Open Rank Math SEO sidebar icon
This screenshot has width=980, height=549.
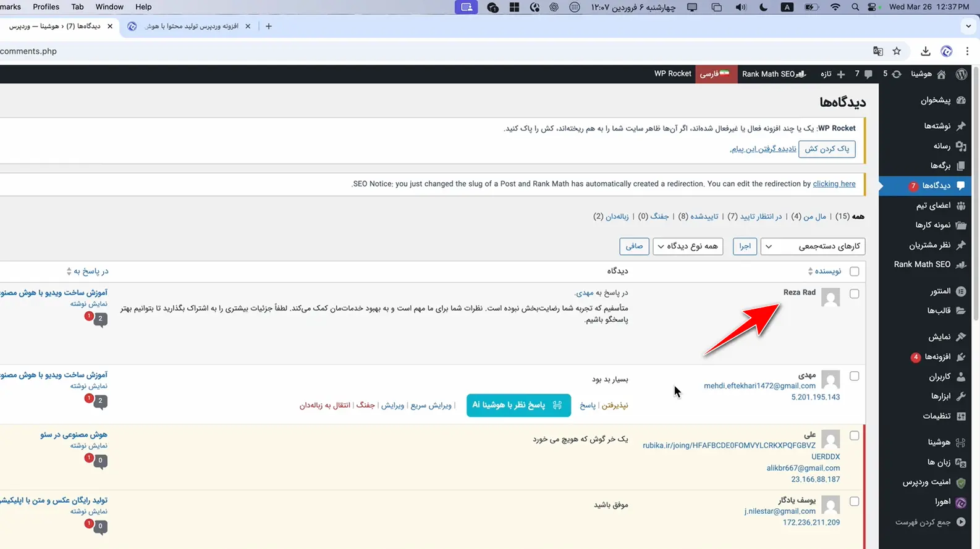point(961,264)
